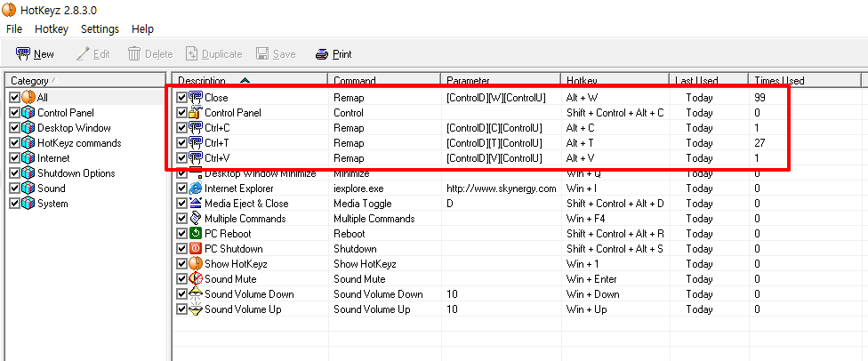Click the PC Reboot row icon
This screenshot has width=868, height=361.
coord(196,234)
